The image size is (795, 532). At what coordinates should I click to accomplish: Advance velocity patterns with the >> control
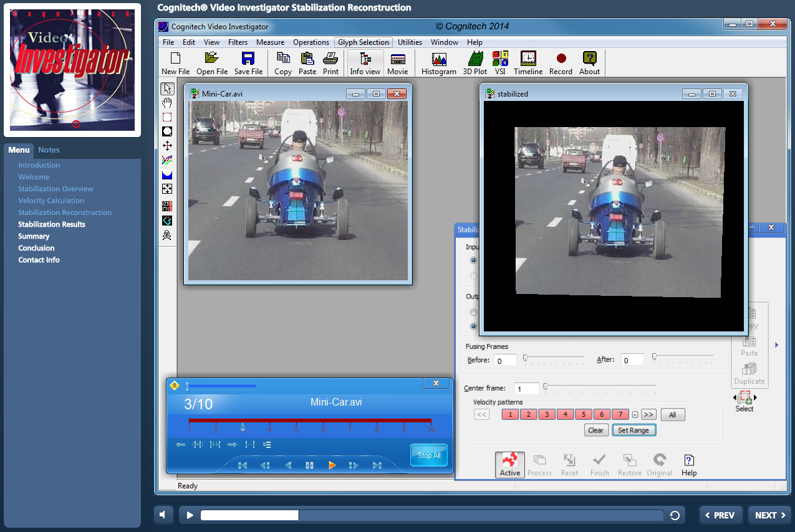(648, 414)
